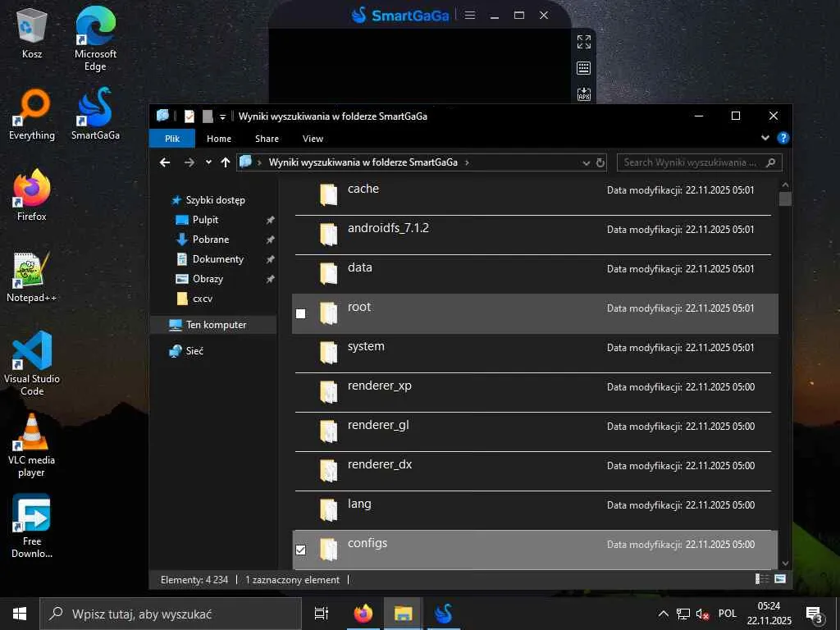Image resolution: width=840 pixels, height=630 pixels.
Task: Switch to details view in status bar
Action: (762, 579)
